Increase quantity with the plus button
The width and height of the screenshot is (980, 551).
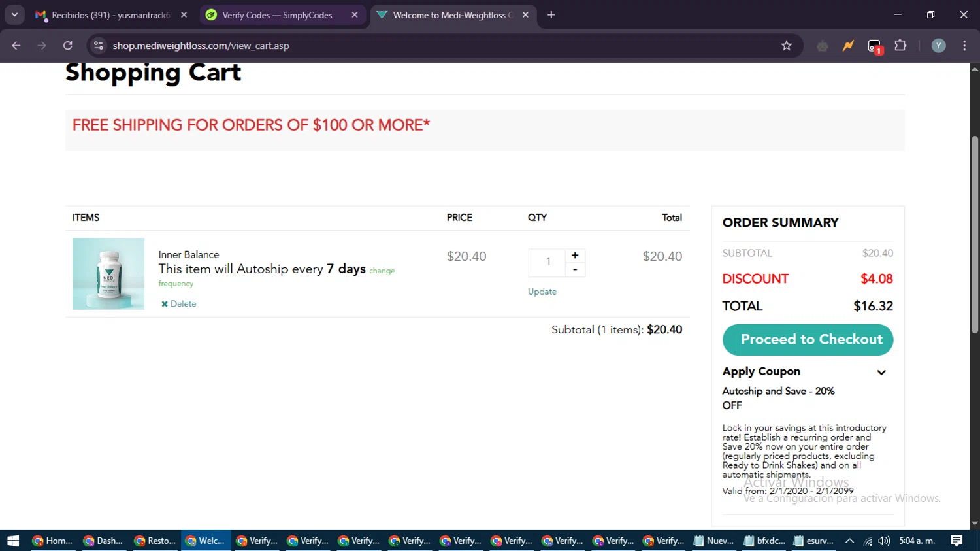point(575,255)
